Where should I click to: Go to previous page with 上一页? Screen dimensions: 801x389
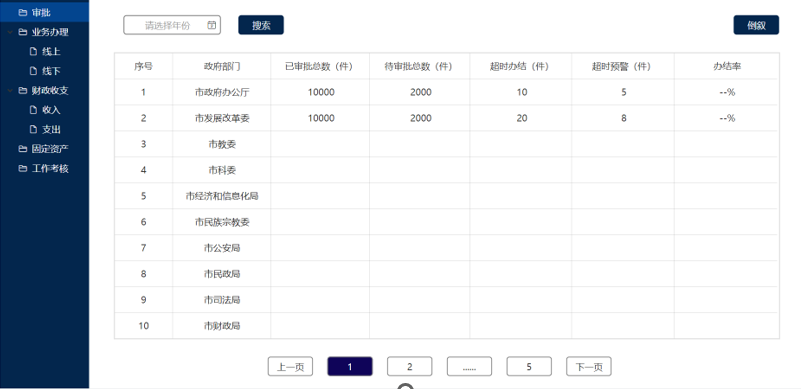(x=290, y=367)
